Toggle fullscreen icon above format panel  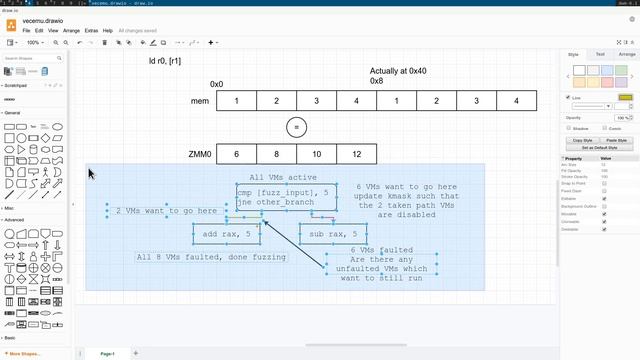[x=619, y=42]
